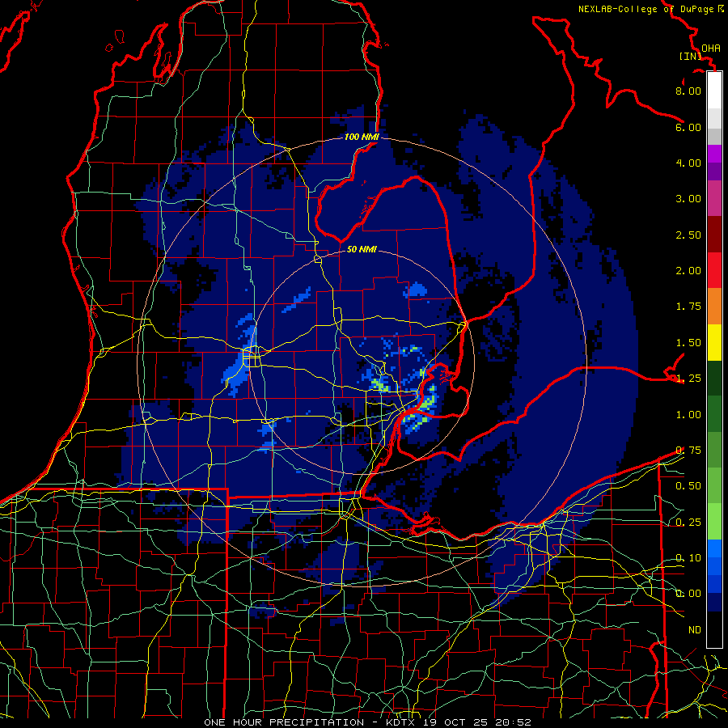Click the orange swatch beside 1.75
728x728 pixels.
(714, 307)
